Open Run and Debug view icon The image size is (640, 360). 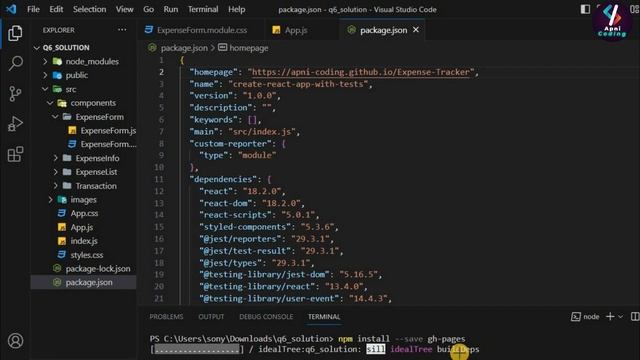click(x=15, y=124)
